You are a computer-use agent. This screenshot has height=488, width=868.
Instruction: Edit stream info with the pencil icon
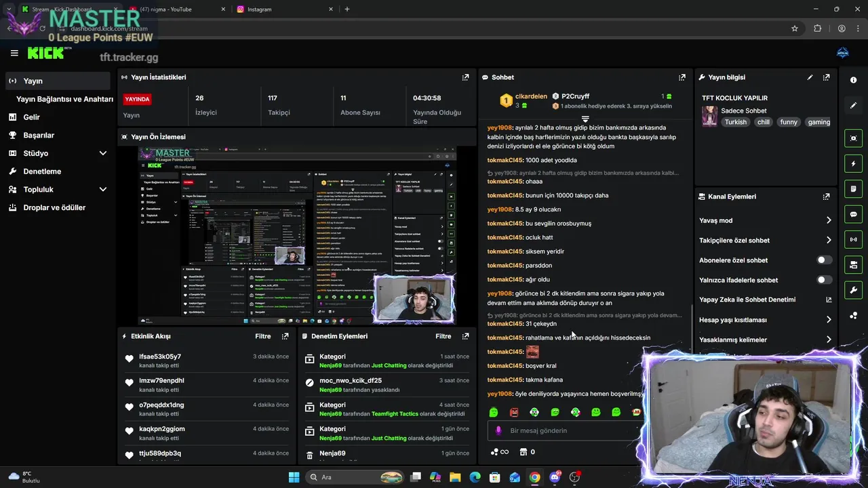pos(810,77)
